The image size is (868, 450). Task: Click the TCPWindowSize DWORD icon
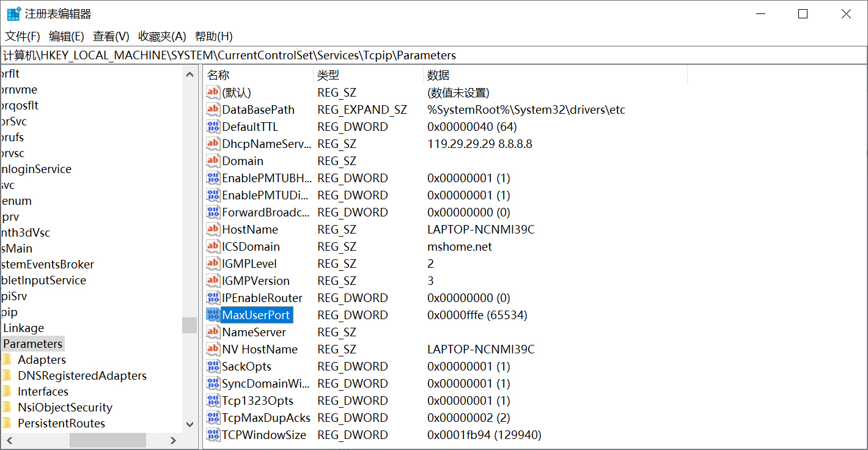[x=213, y=435]
